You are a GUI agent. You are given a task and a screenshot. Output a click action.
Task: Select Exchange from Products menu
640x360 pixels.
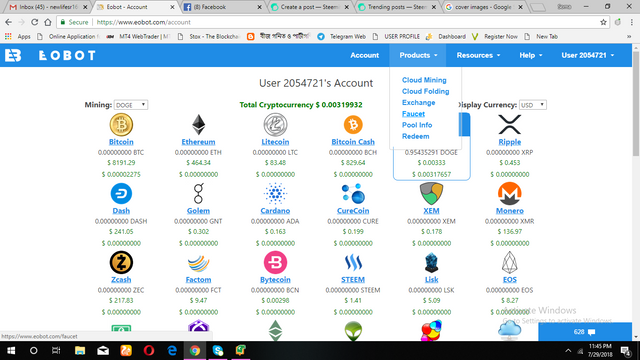pos(418,102)
